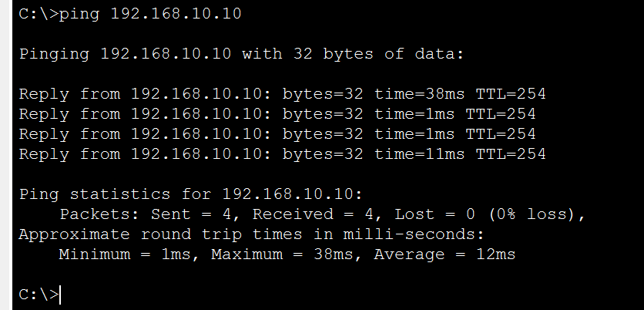Click bytes=32 in the 38ms reply line
The height and width of the screenshot is (310, 644).
(x=323, y=95)
